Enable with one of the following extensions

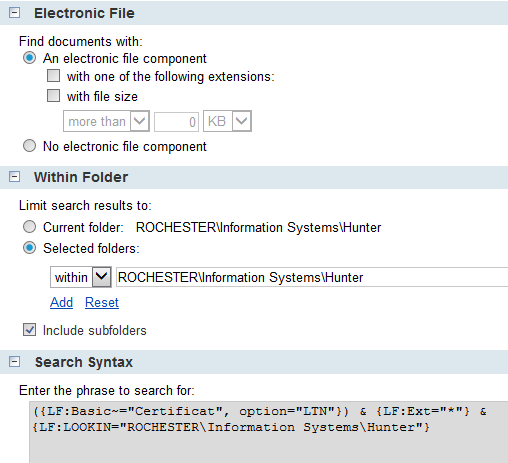coord(53,76)
